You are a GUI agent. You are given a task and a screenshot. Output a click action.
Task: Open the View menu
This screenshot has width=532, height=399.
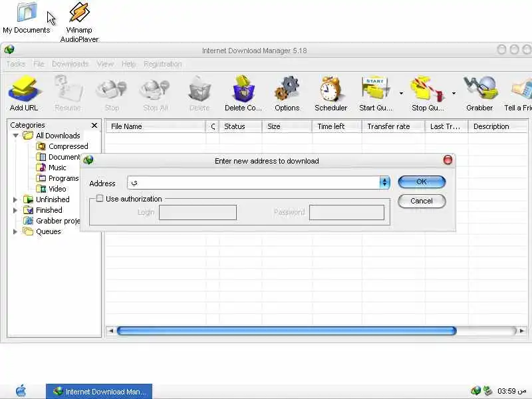[105, 64]
